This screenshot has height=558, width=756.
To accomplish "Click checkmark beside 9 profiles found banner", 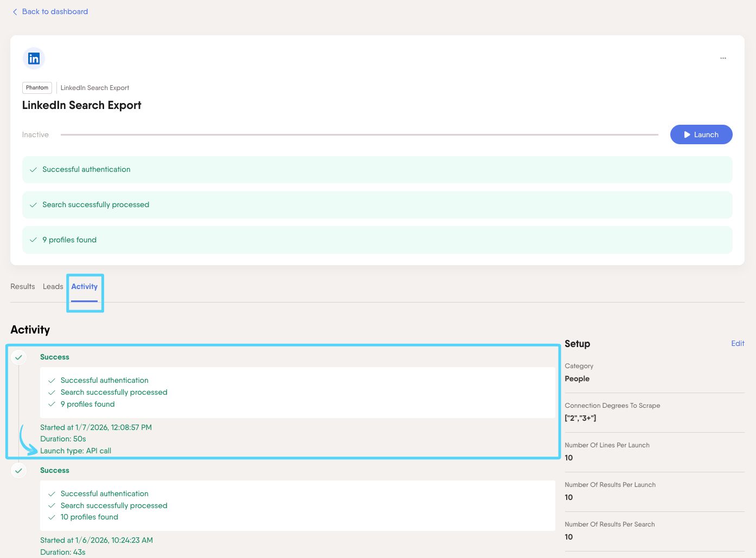I will 33,240.
